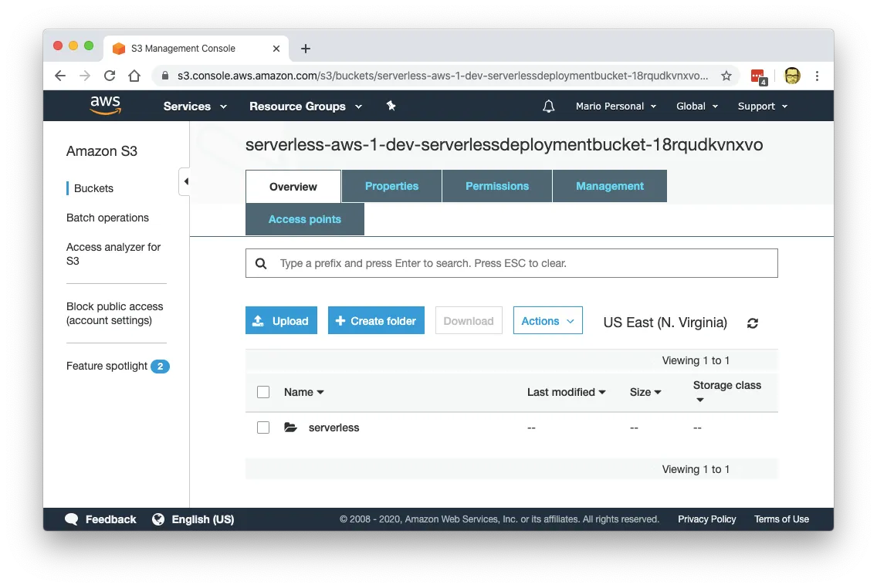Open the serverless folder link
Viewport: 877px width, 588px height.
tap(334, 427)
